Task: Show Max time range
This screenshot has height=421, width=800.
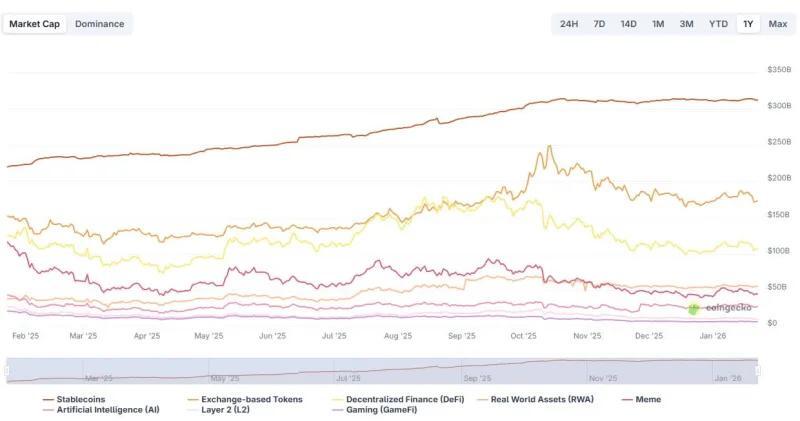Action: point(778,24)
